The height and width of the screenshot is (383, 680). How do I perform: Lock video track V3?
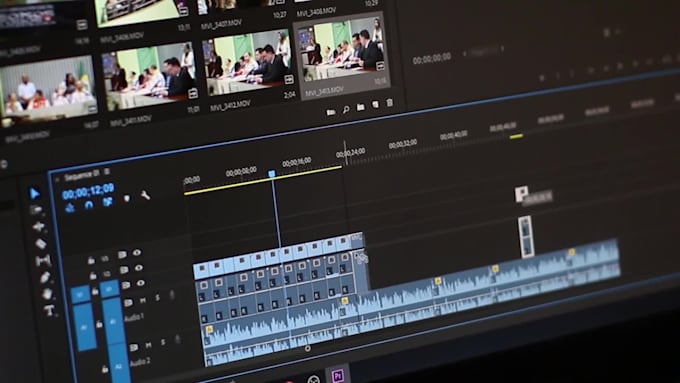click(x=91, y=260)
